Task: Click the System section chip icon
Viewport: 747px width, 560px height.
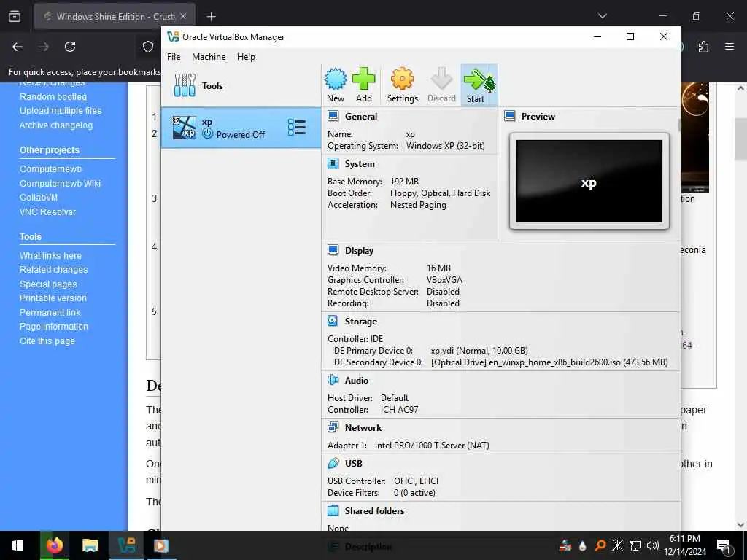Action: pos(333,164)
